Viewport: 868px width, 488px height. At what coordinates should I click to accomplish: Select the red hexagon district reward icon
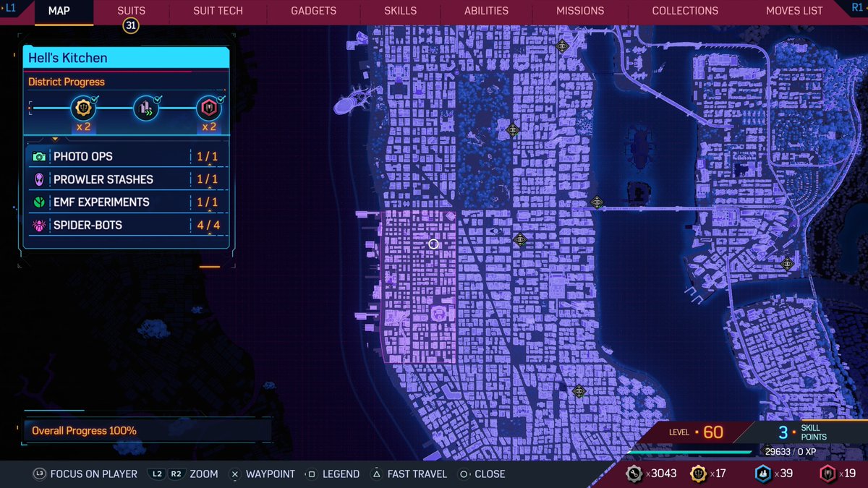pyautogui.click(x=209, y=108)
